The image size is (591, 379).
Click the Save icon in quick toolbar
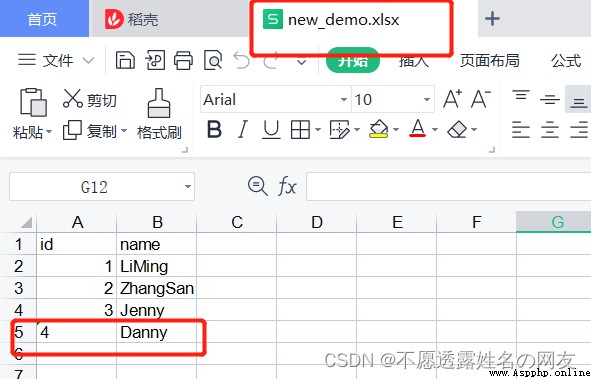[125, 60]
